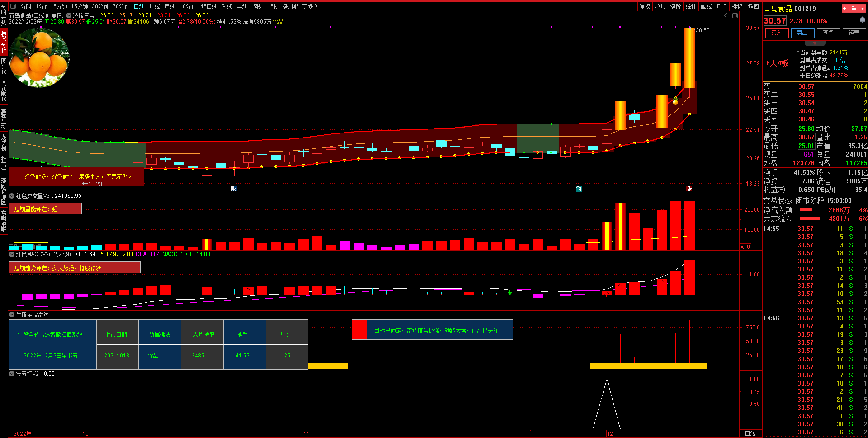Click the diamond marker icon above chart
868x438 pixels.
click(727, 15)
